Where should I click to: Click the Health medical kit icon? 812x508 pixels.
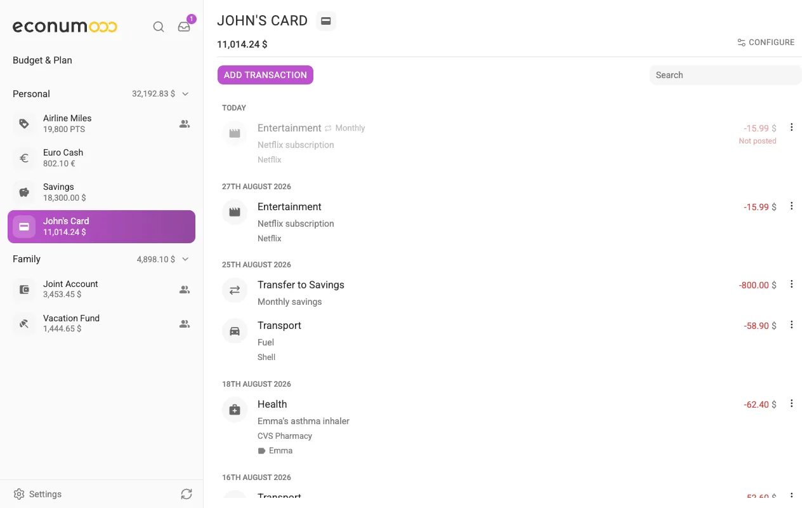point(235,410)
